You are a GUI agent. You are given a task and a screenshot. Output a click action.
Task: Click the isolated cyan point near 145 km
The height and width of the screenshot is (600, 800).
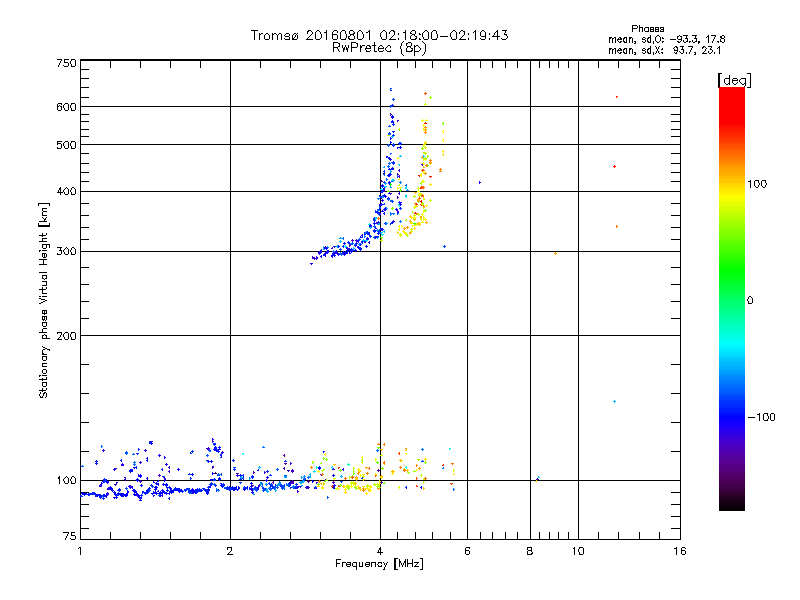tap(614, 402)
